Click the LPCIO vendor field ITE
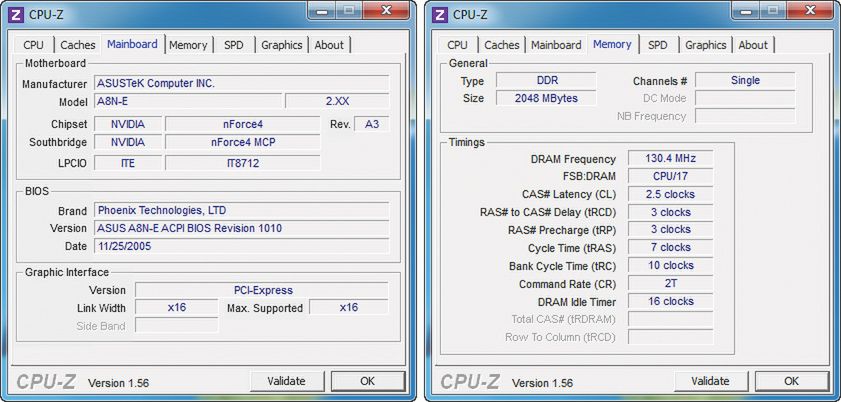The image size is (841, 402). coord(128,163)
